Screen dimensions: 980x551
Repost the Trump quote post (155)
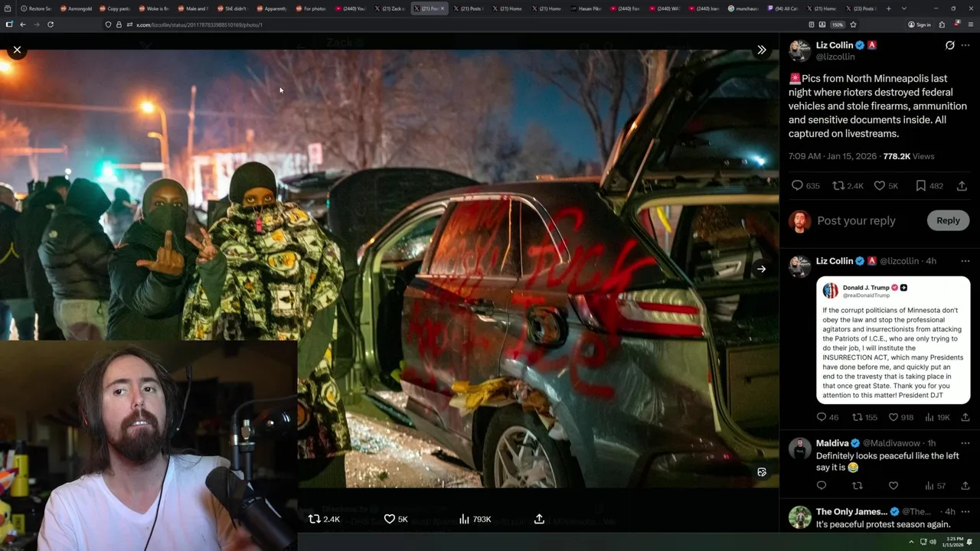[x=865, y=417]
